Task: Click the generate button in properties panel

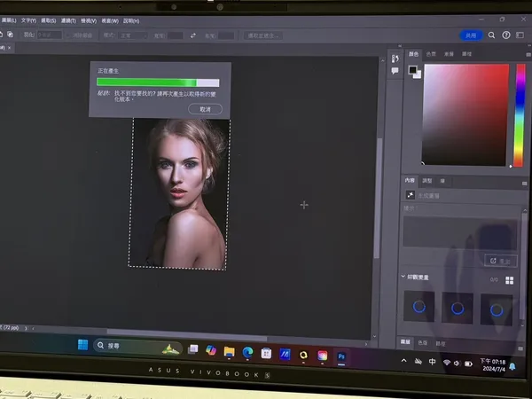Action: point(501,261)
